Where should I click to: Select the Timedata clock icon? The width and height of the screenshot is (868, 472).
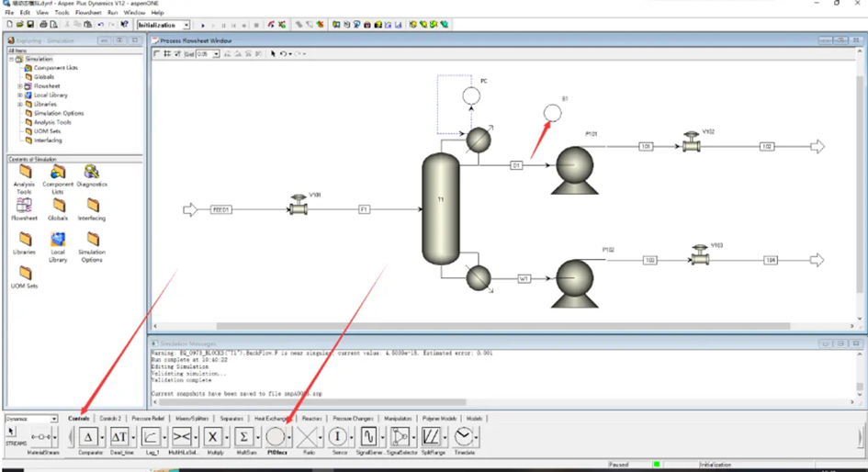click(x=463, y=436)
